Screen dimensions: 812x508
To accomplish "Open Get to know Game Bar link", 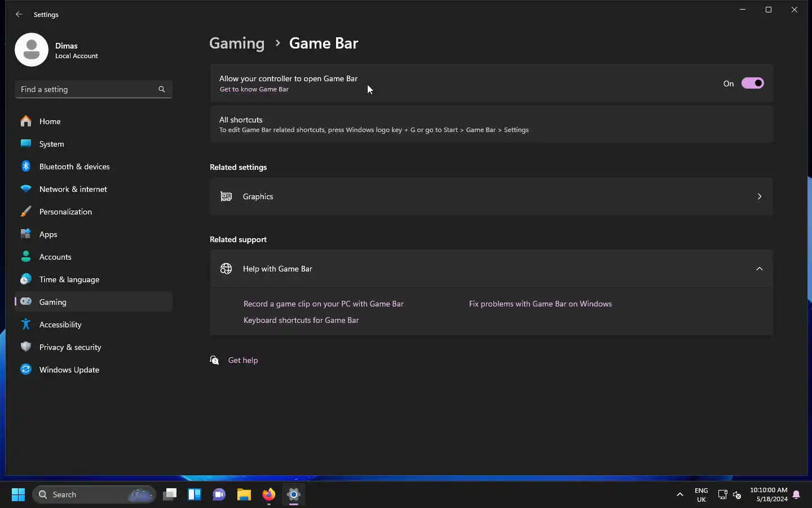I will [x=254, y=89].
